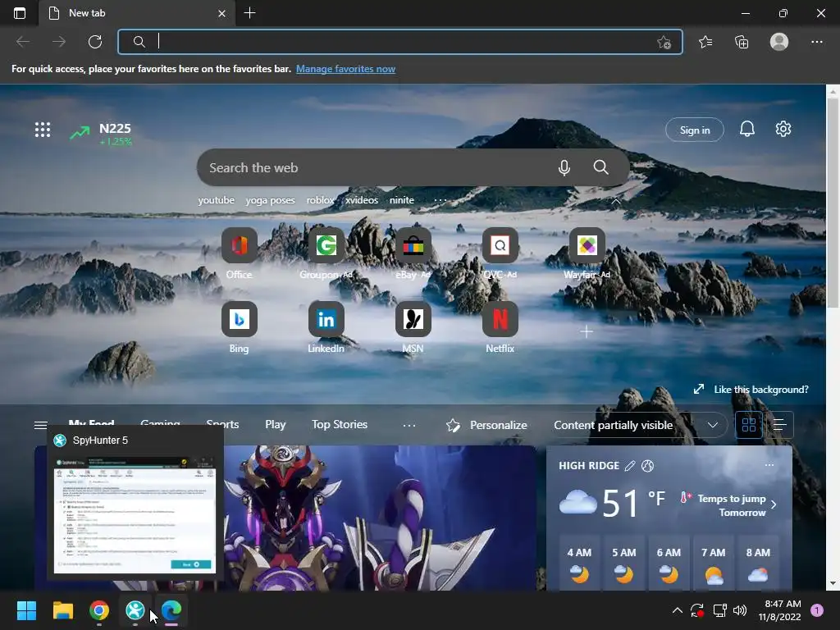Show more feed categories ellipsis

point(409,425)
